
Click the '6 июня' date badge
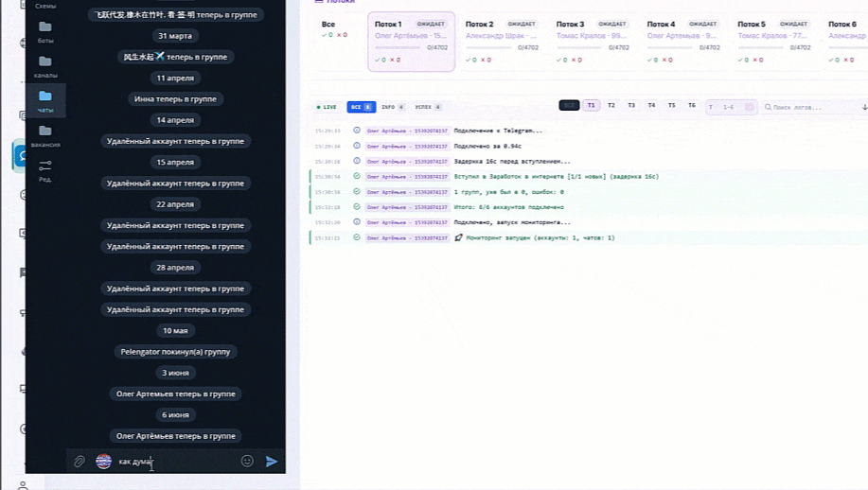(175, 414)
